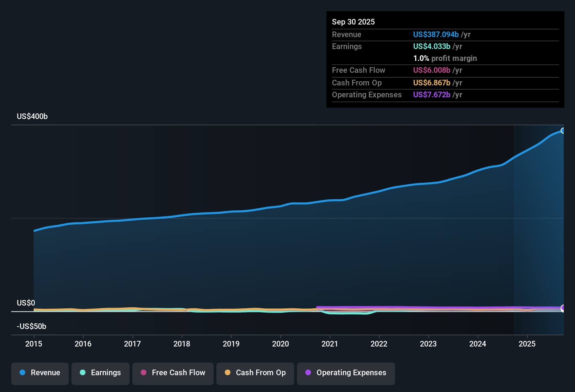Click the US$387.094b Revenue value

pos(436,34)
